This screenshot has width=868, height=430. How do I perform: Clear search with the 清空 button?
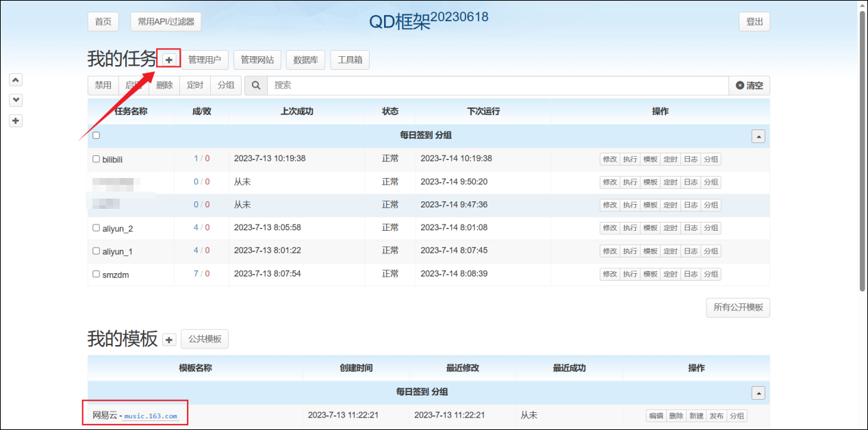tap(749, 86)
